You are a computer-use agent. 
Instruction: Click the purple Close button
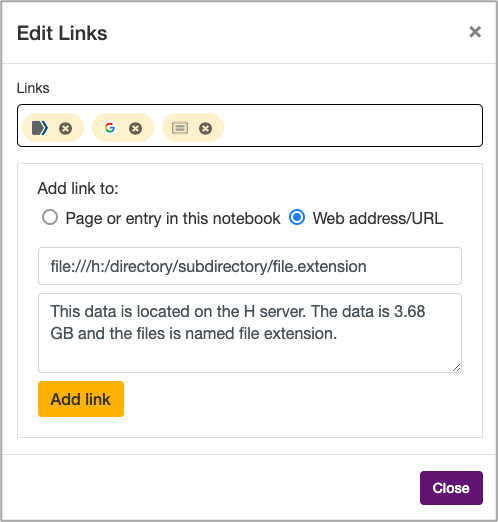[451, 488]
